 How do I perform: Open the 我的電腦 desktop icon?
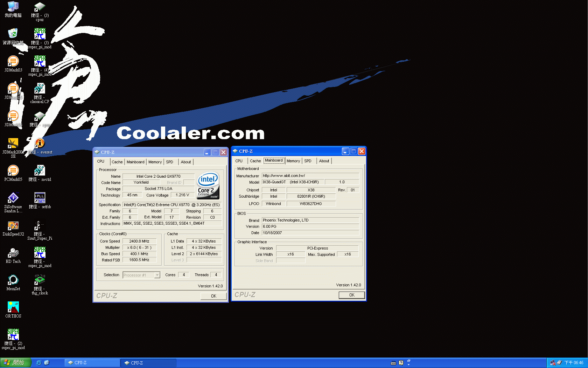point(13,9)
